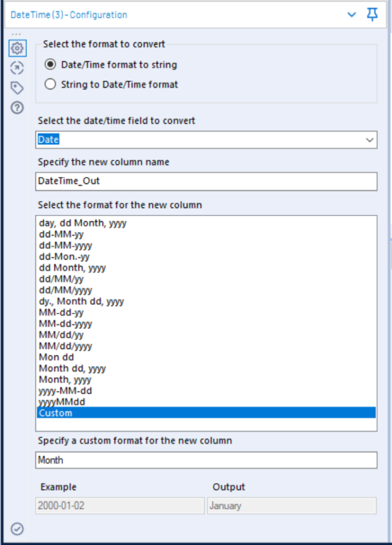The height and width of the screenshot is (545, 392).
Task: Choose the dd-MM-yyyy format
Action: coord(206,246)
